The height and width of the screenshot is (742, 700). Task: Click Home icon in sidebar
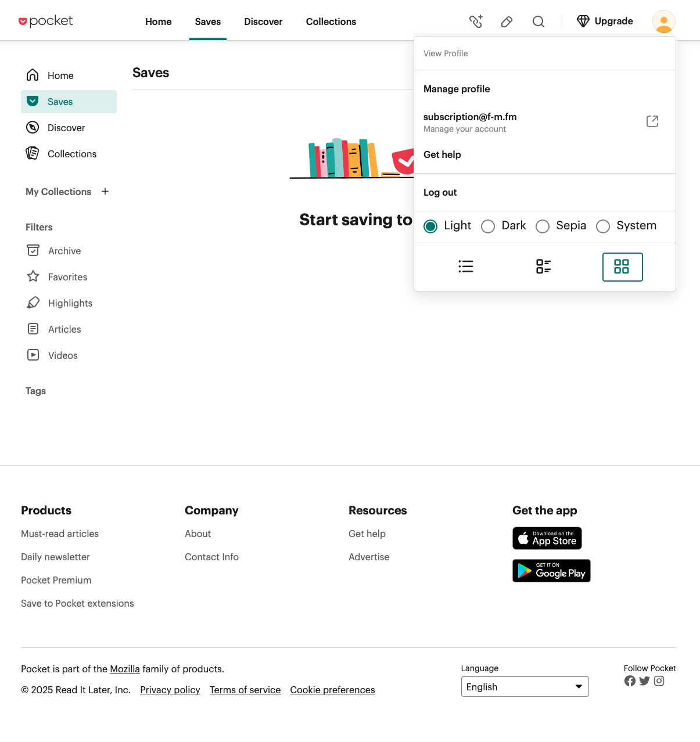tap(33, 75)
